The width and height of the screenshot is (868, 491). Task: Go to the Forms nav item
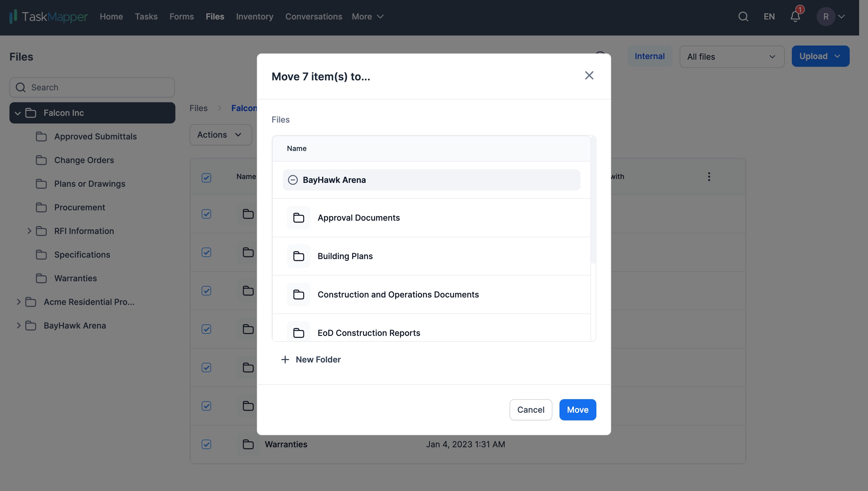pos(182,17)
